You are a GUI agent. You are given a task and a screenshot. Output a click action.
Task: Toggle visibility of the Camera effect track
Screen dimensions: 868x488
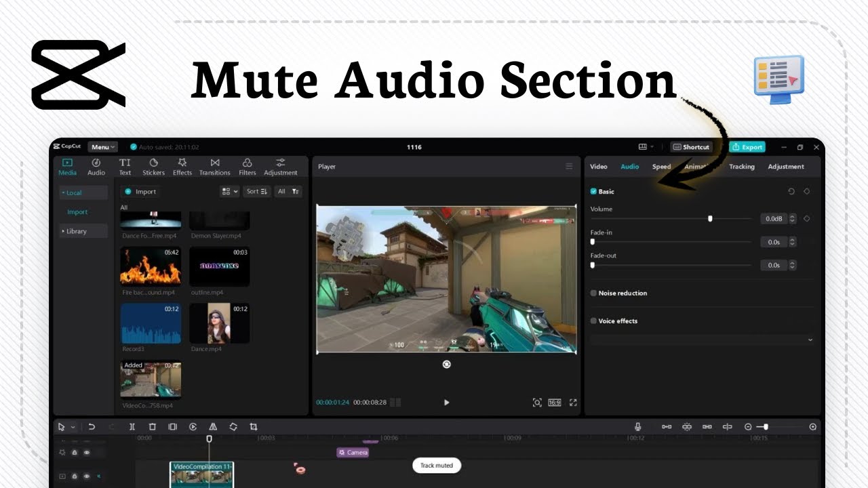87,453
